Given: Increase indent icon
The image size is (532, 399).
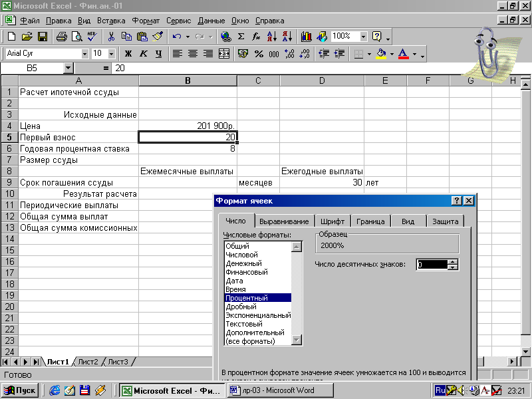Looking at the screenshot, I should click(x=339, y=54).
